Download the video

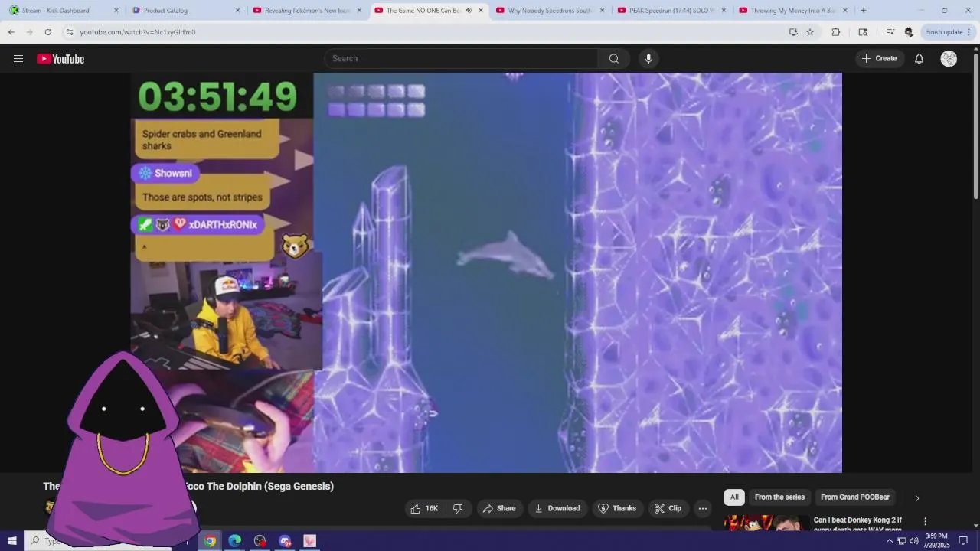(557, 509)
